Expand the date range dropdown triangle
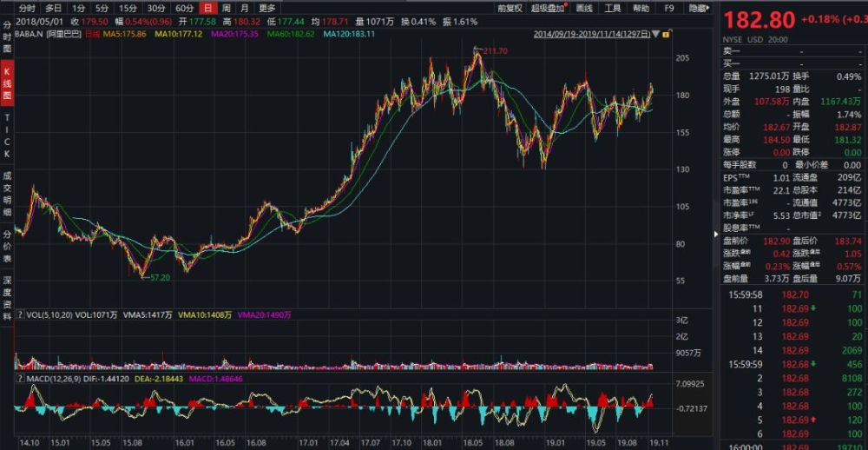The image size is (868, 450). tap(656, 34)
